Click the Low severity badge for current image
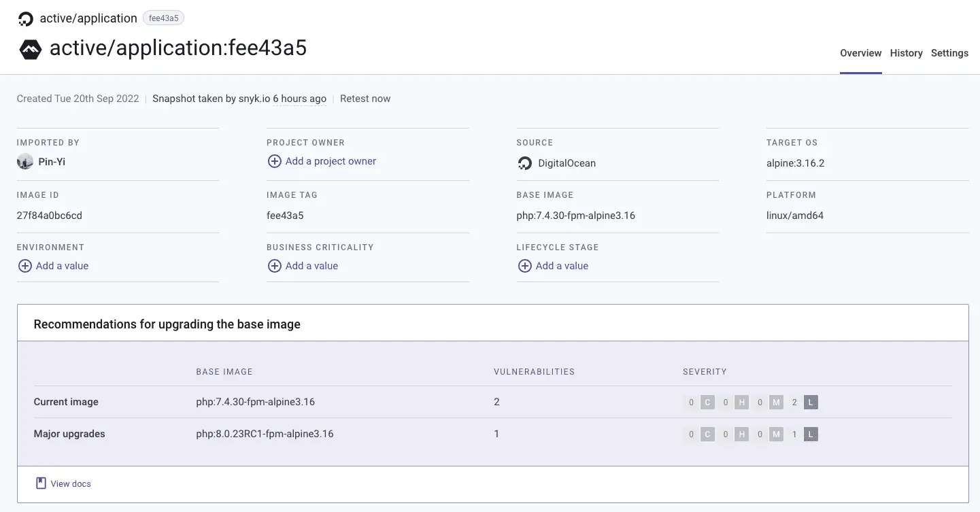The height and width of the screenshot is (512, 980). [810, 403]
